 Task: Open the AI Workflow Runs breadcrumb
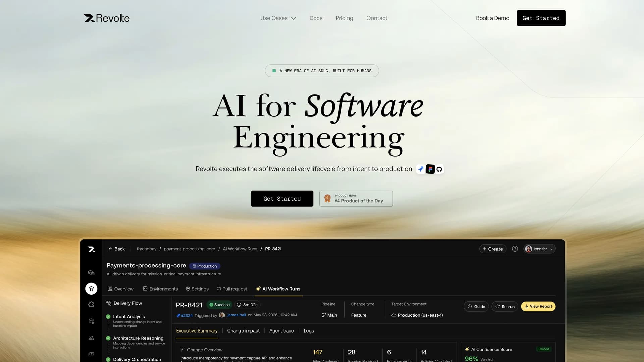click(240, 249)
